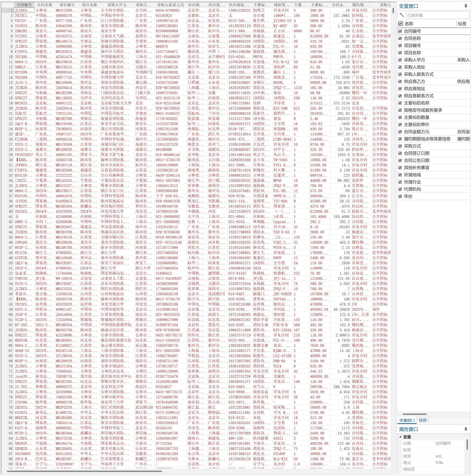The image size is (471, 476).
Task: Click the 标签 column header in variables list
Action: (x=462, y=24)
